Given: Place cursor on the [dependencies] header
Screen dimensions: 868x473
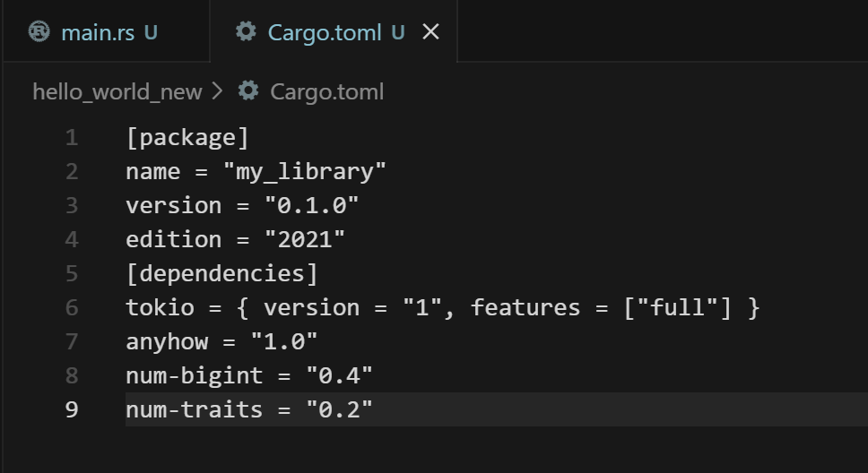Looking at the screenshot, I should point(221,274).
